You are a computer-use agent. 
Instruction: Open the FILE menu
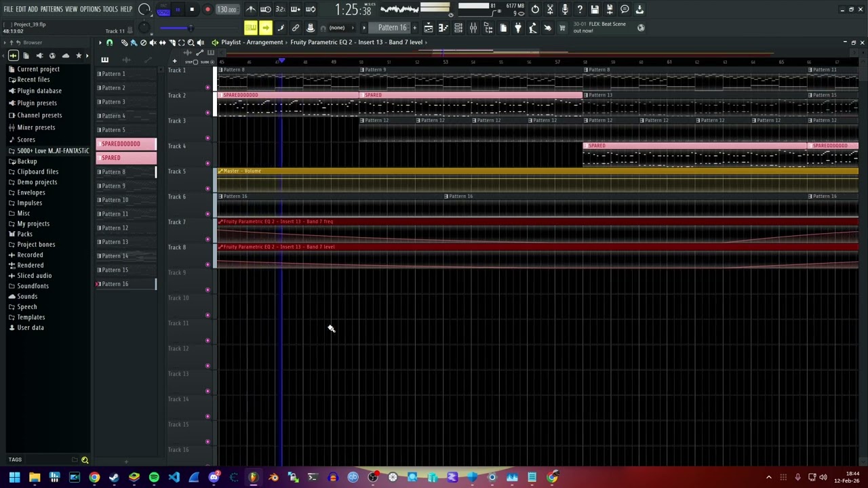point(9,9)
